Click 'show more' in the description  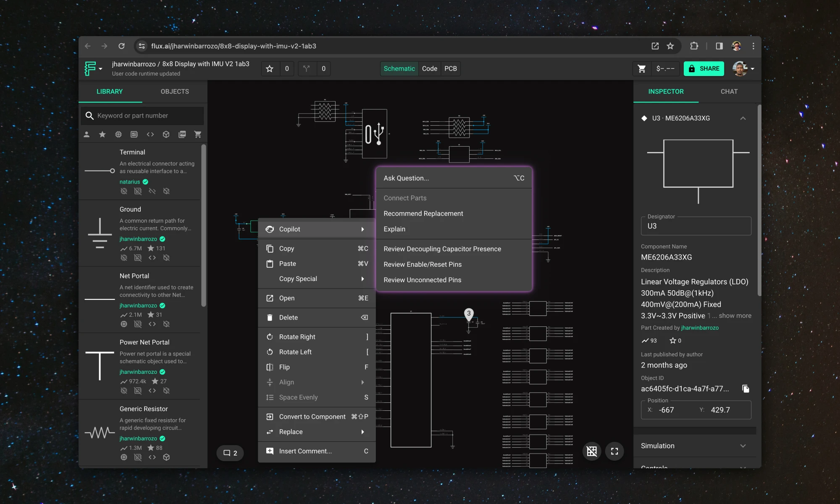pos(735,315)
